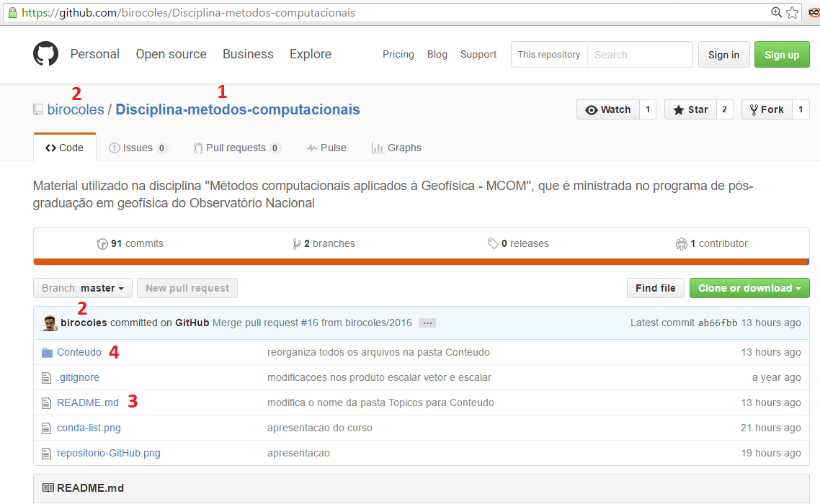Click the Star button
Viewport: 820px width, 504px height.
(x=691, y=109)
